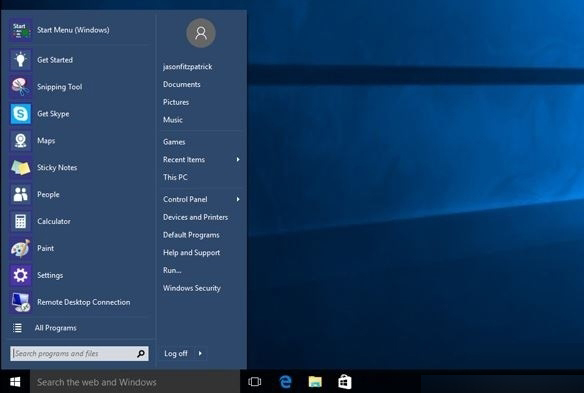Click the Get Skype icon
584x393 pixels.
click(x=20, y=114)
